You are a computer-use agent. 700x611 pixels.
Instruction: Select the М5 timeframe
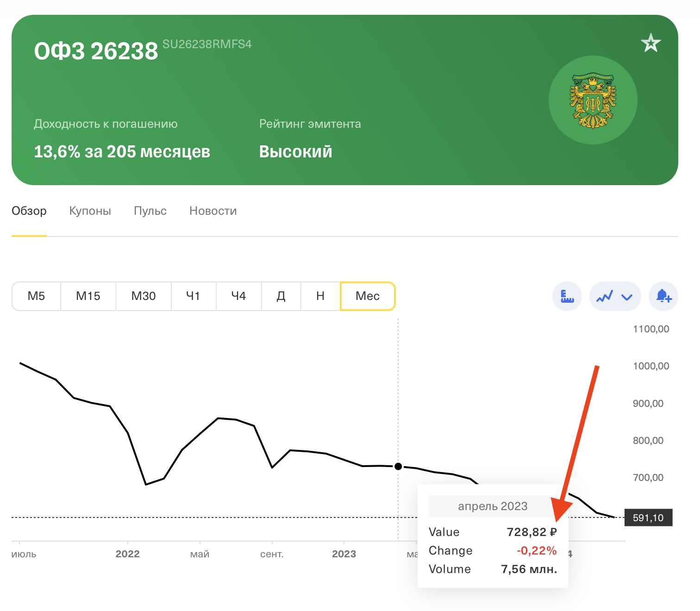point(36,296)
